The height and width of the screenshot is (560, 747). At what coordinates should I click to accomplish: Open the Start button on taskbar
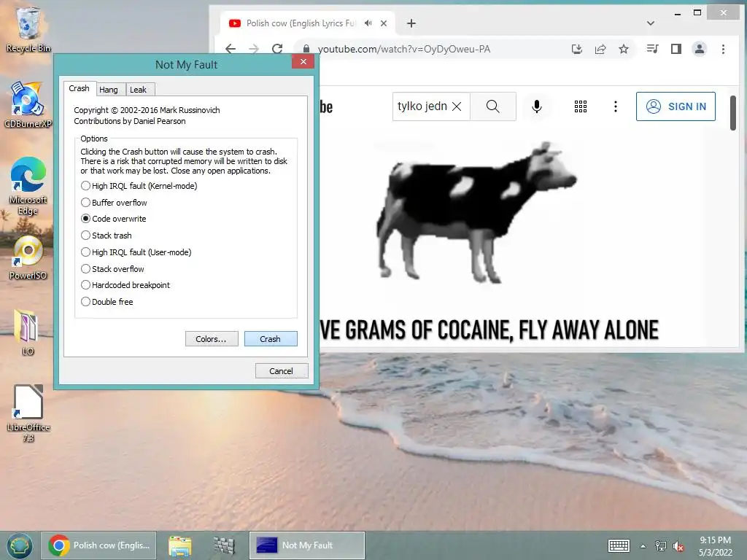19,545
